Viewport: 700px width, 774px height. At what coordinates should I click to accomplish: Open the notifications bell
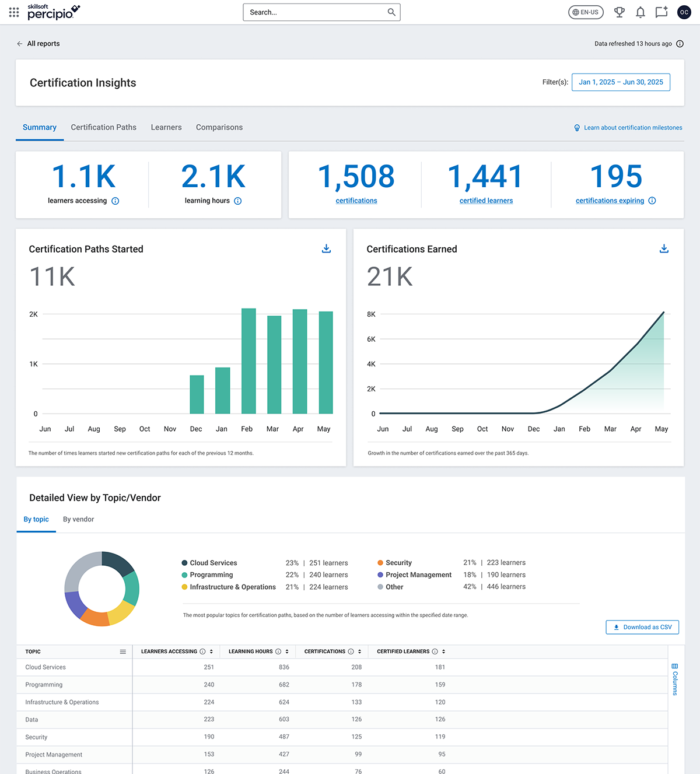[640, 12]
